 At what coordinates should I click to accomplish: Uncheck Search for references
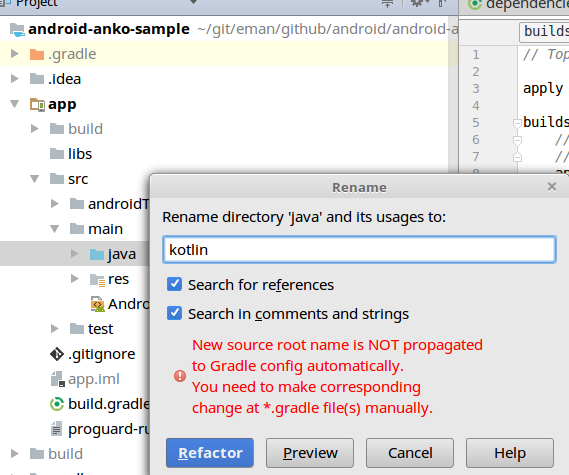coord(175,284)
